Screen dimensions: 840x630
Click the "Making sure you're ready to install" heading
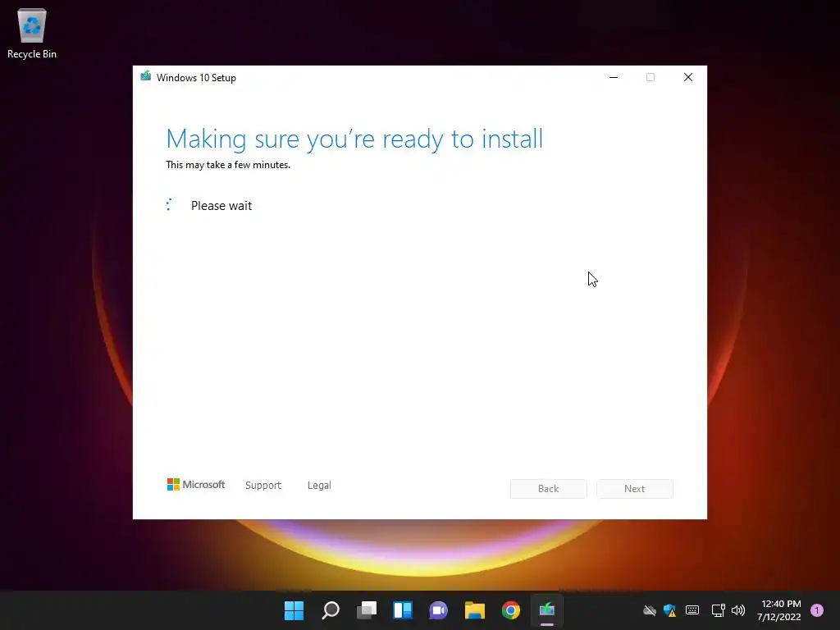point(354,139)
